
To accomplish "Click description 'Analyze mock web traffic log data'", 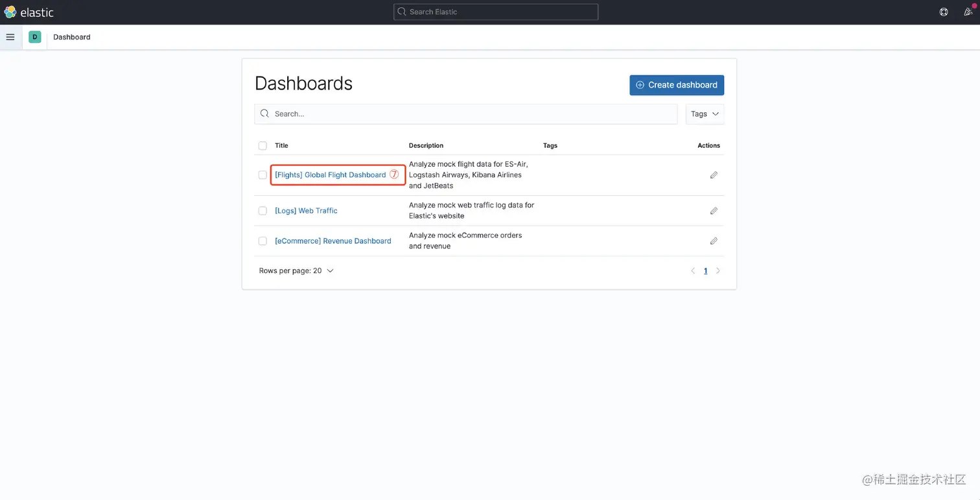I will pyautogui.click(x=471, y=210).
